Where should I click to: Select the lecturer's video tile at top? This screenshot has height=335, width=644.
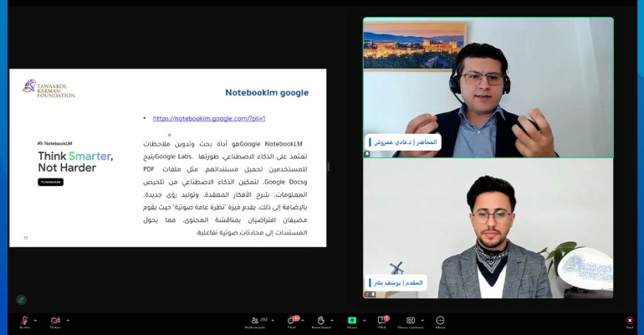coord(488,88)
